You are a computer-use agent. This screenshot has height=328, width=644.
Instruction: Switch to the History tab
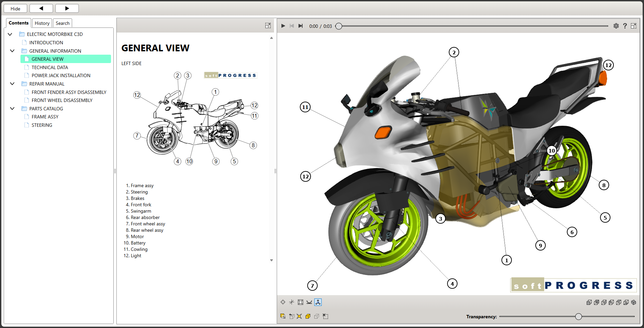point(42,23)
